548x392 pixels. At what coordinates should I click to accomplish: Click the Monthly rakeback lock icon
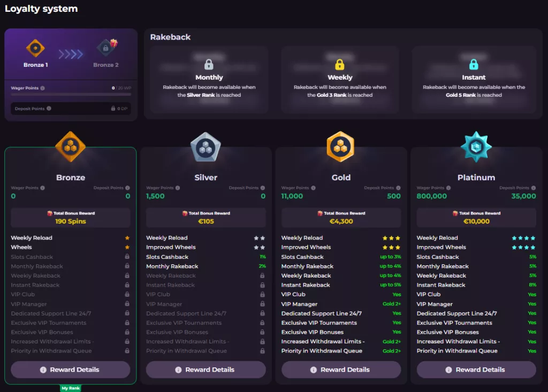pos(209,65)
